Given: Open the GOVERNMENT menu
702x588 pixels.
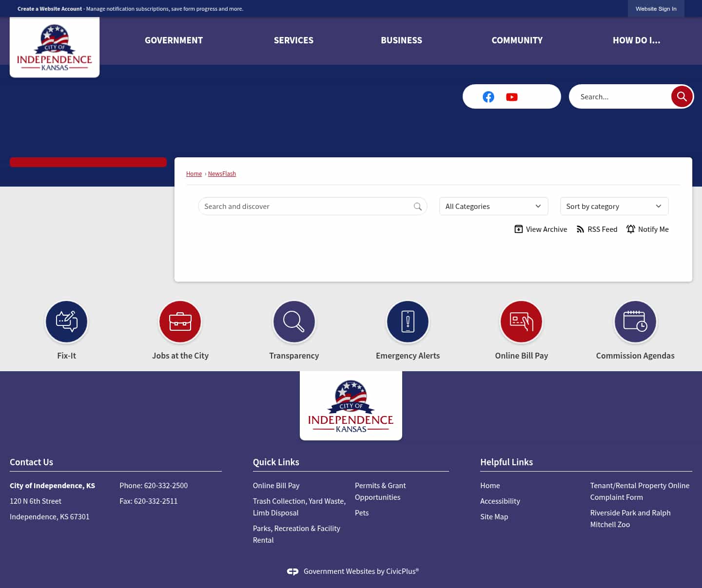Looking at the screenshot, I should [x=174, y=40].
